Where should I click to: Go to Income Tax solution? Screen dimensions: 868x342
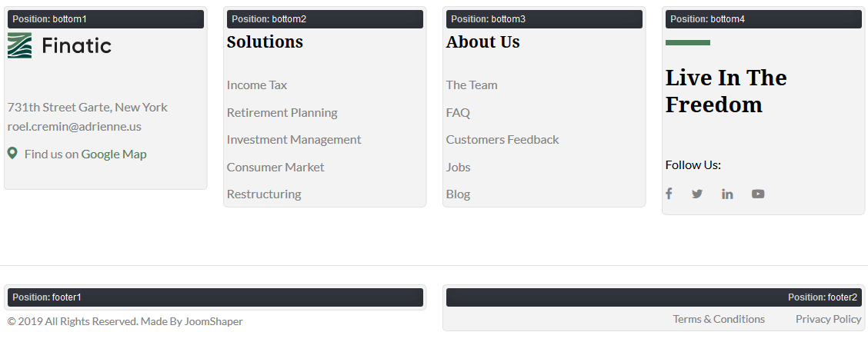pos(257,85)
